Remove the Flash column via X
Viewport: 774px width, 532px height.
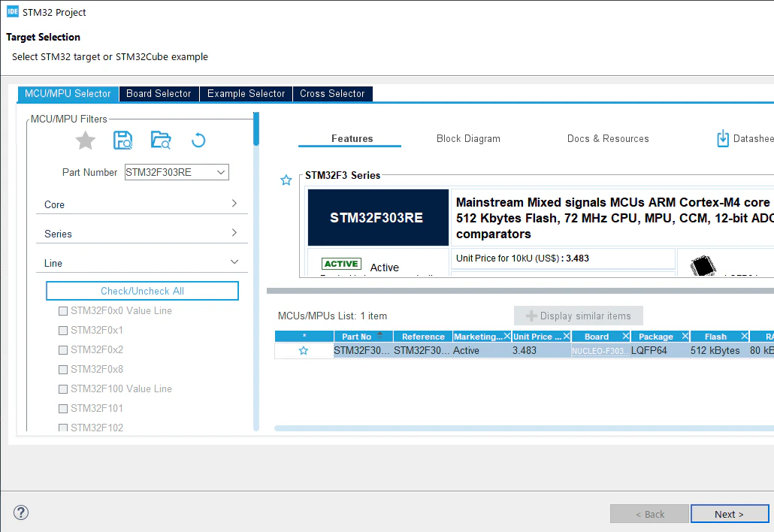click(x=745, y=336)
